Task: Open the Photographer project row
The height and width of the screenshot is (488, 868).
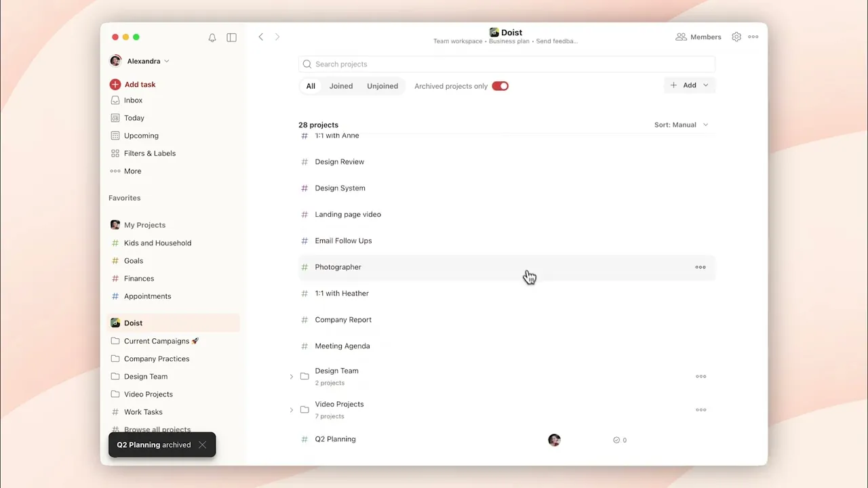Action: tap(507, 267)
